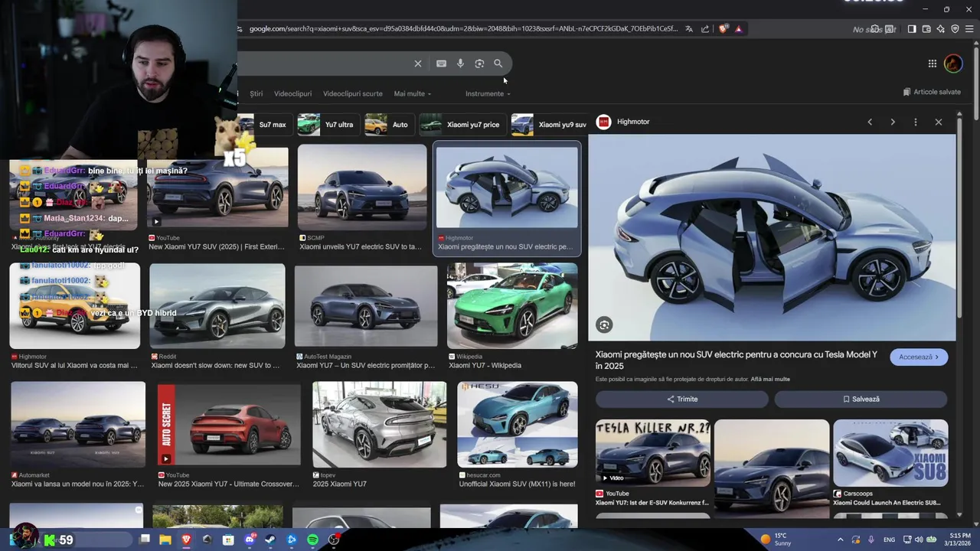Image resolution: width=980 pixels, height=551 pixels.
Task: Open the large blue Xiaomi SUV preview image
Action: 772,237
